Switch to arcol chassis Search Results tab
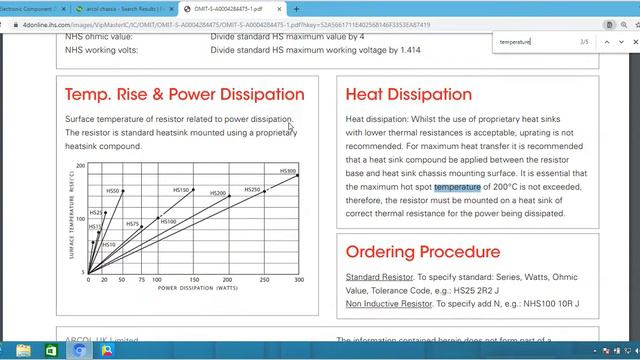 (124, 9)
